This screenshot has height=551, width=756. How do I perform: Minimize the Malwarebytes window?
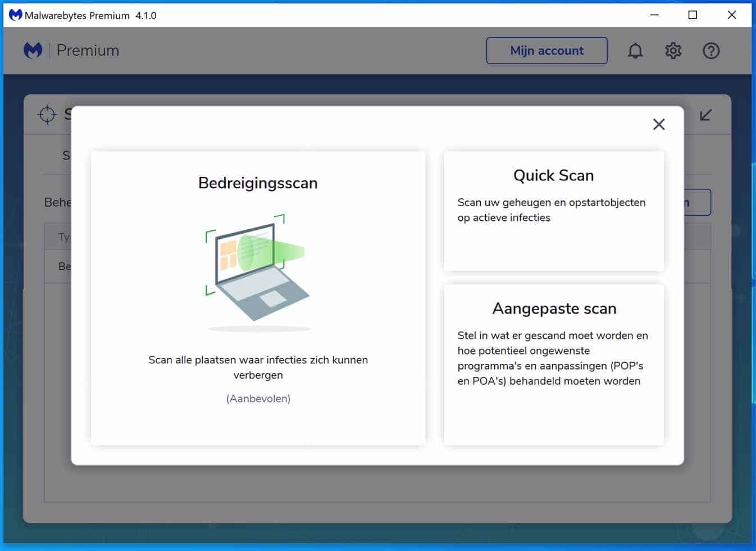[654, 15]
